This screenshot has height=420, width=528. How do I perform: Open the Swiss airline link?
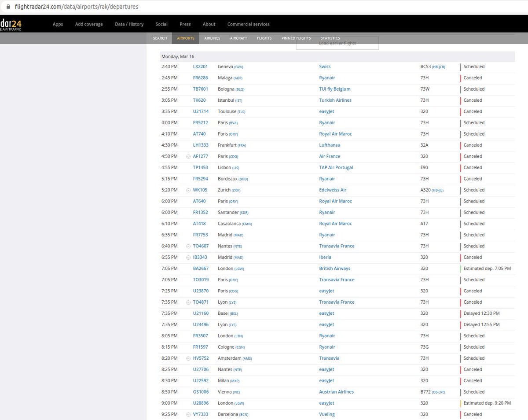pos(325,67)
